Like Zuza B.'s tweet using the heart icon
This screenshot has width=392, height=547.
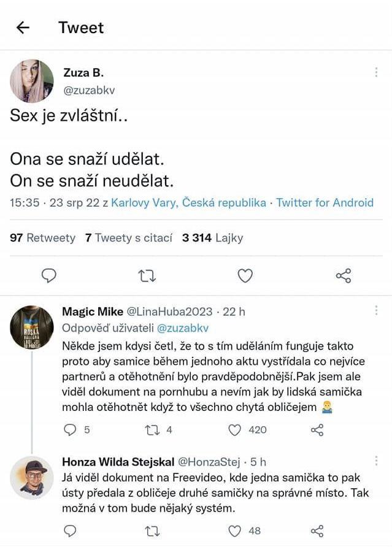(x=245, y=276)
